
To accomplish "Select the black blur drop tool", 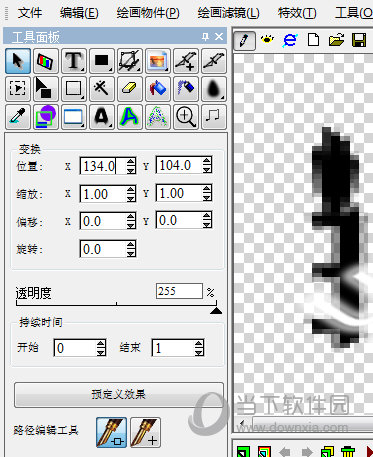I will click(214, 89).
